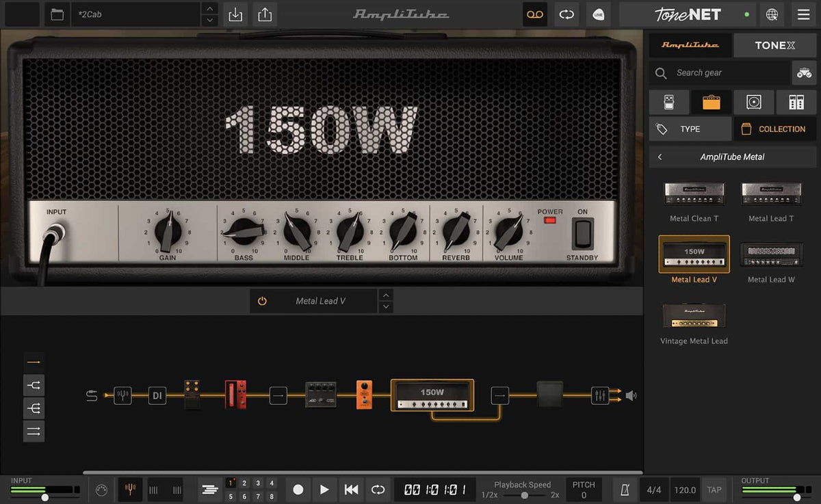The width and height of the screenshot is (821, 504).
Task: Click the record button in transport
Action: 298,490
